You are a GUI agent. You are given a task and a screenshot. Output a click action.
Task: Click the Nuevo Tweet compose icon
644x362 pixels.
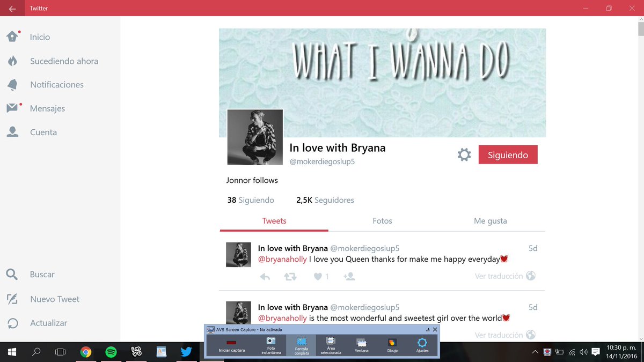[x=12, y=299]
